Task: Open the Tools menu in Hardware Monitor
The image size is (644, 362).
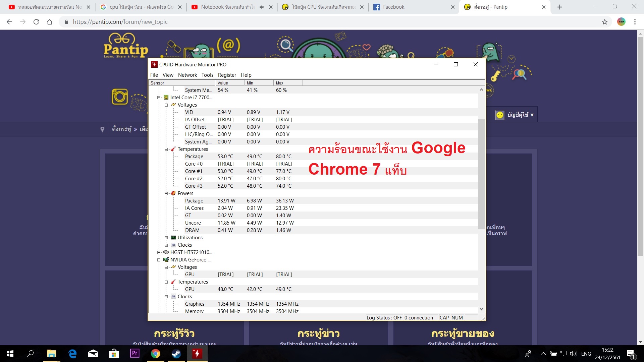Action: coord(207,75)
